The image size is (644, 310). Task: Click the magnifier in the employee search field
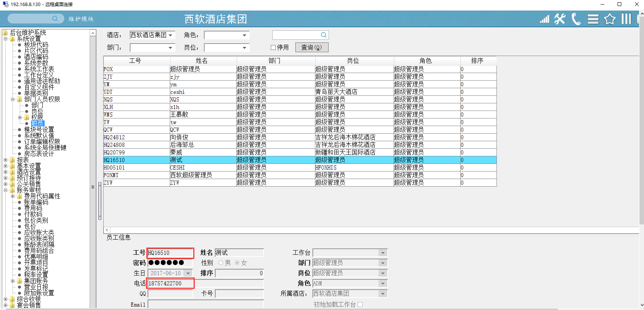(x=324, y=35)
